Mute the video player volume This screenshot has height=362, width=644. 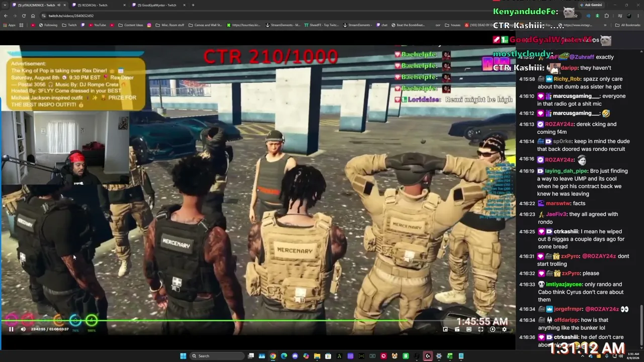point(23,329)
